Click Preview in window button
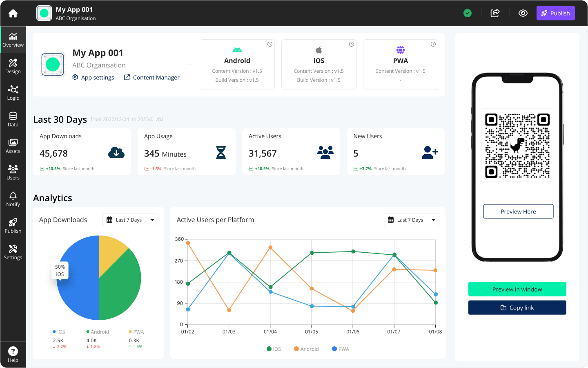 [x=517, y=289]
